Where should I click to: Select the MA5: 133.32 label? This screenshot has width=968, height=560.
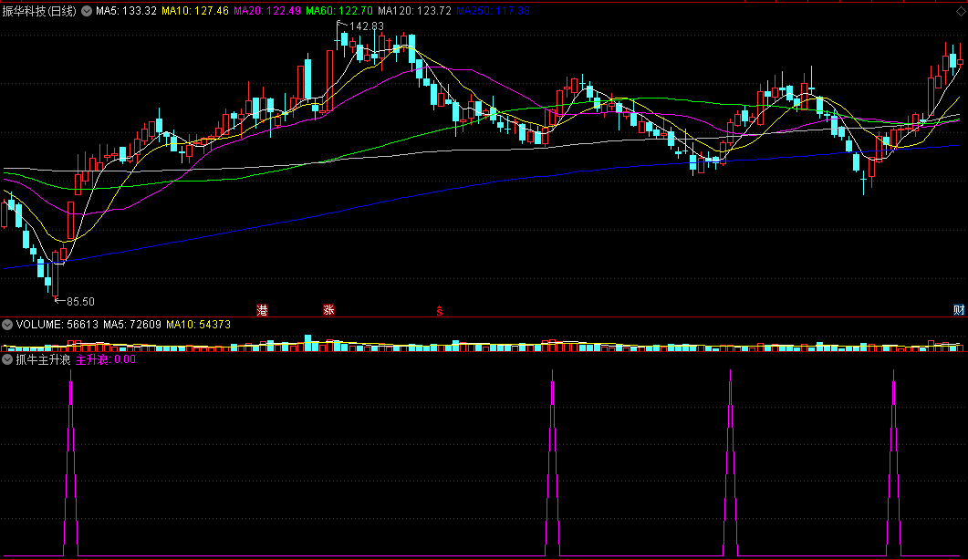point(126,11)
